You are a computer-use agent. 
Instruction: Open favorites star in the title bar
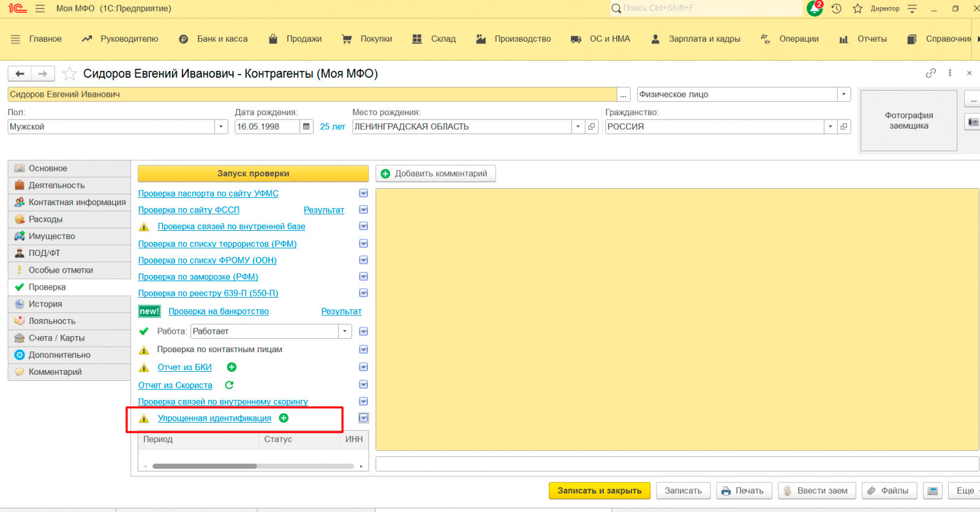pos(858,9)
